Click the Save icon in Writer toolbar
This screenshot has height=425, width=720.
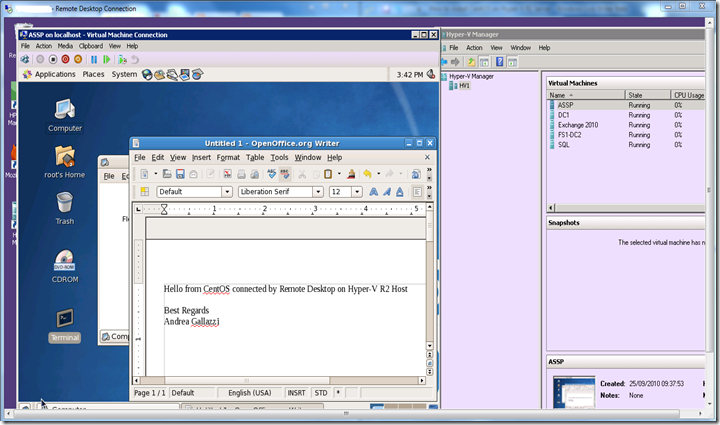181,174
